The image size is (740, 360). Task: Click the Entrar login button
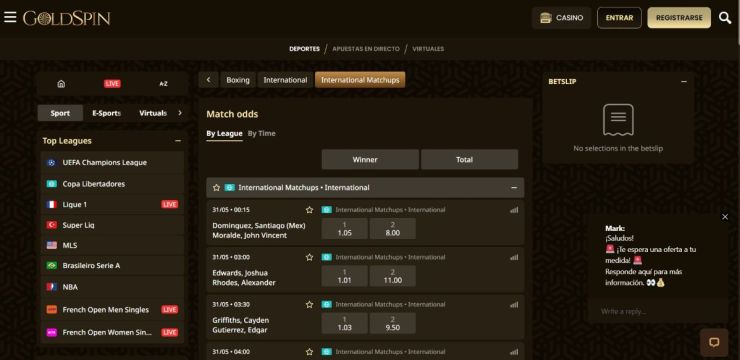tap(619, 18)
